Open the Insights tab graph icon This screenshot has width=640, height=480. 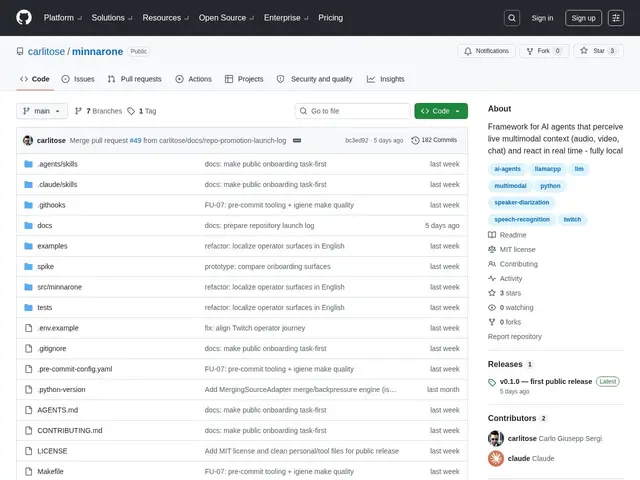tap(371, 79)
